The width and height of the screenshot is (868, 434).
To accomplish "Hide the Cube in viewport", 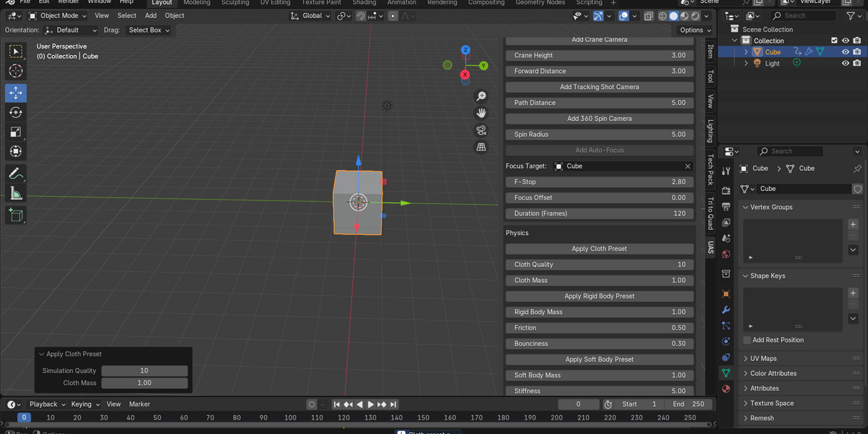I will (x=845, y=52).
